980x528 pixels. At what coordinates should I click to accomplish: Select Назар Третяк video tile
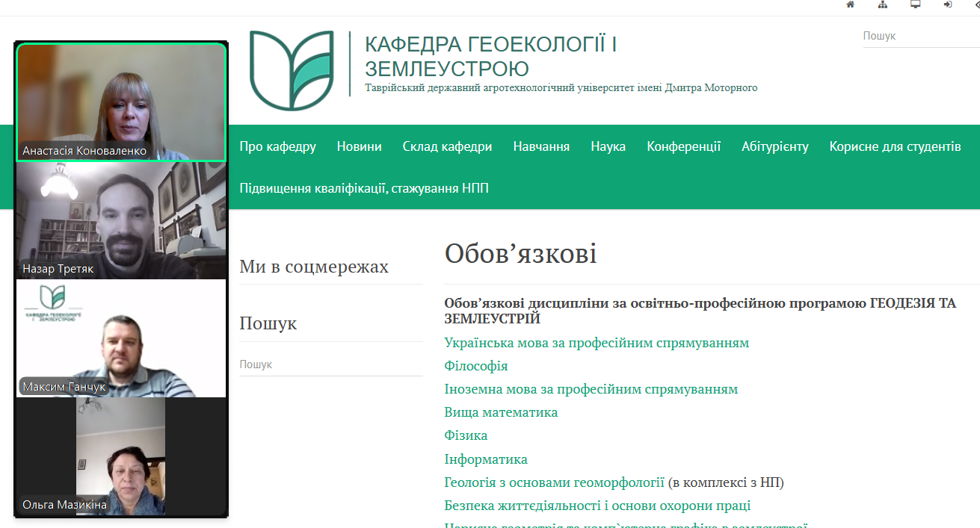121,221
